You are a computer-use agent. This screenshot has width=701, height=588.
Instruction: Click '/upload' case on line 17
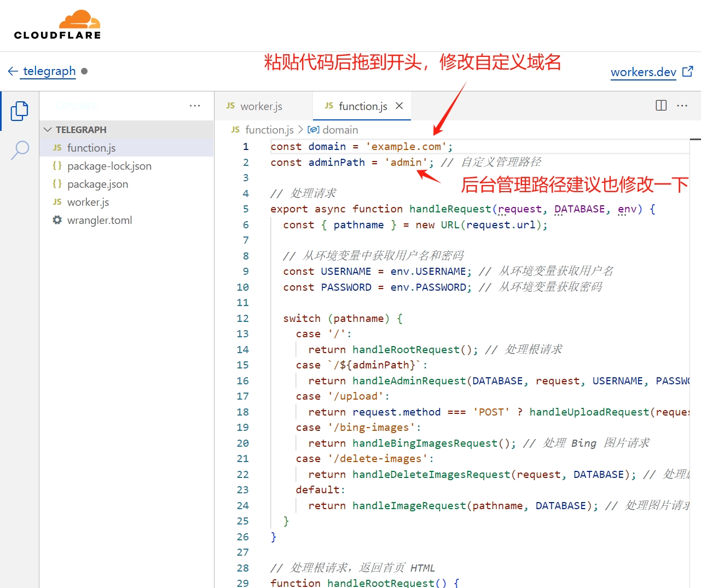click(356, 396)
